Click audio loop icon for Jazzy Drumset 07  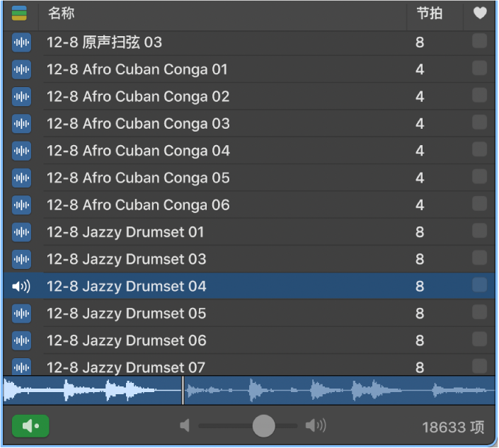click(x=21, y=367)
